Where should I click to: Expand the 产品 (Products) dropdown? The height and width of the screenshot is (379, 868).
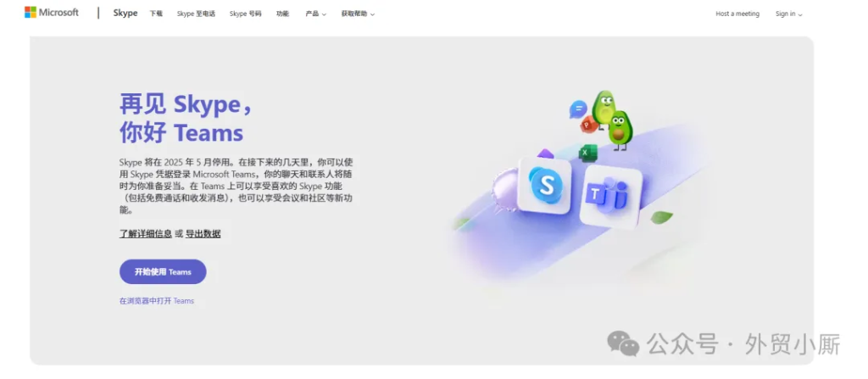coord(315,14)
